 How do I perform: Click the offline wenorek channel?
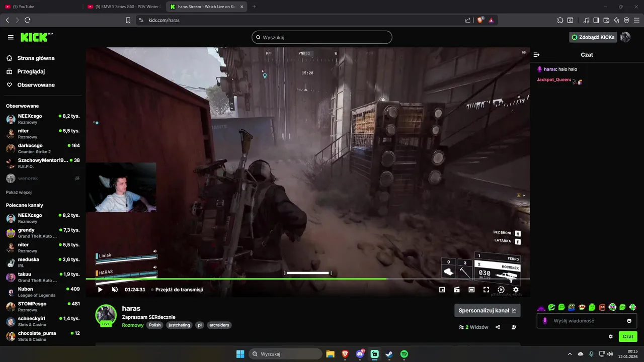[x=43, y=178]
